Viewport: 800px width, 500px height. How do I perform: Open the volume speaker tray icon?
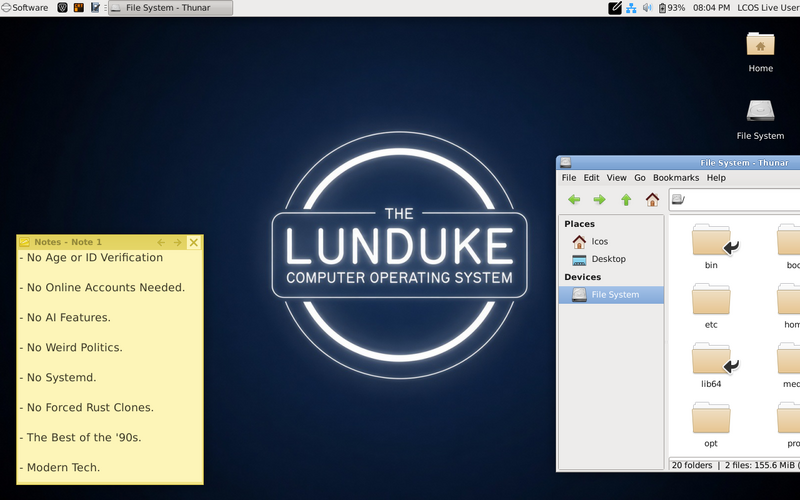(x=647, y=8)
